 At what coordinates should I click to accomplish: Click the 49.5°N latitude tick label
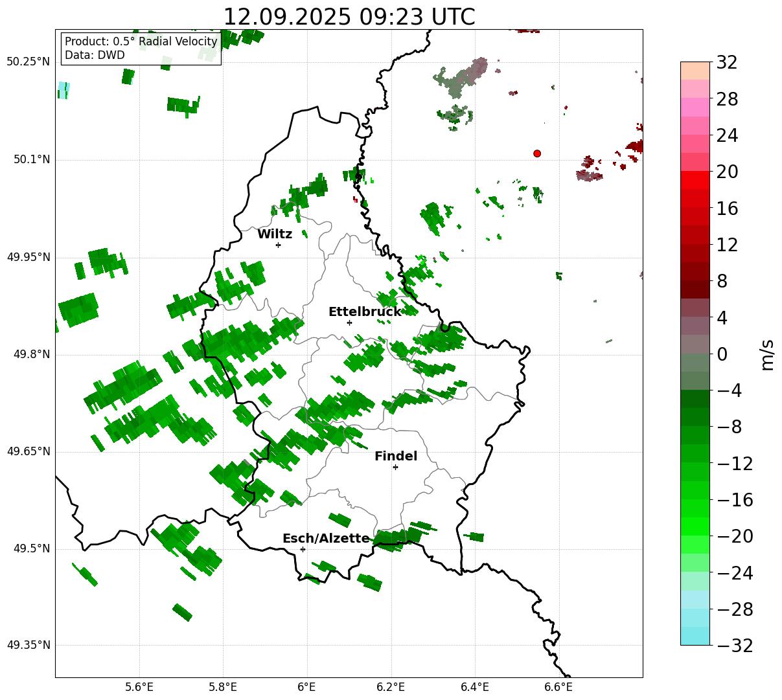(x=31, y=548)
